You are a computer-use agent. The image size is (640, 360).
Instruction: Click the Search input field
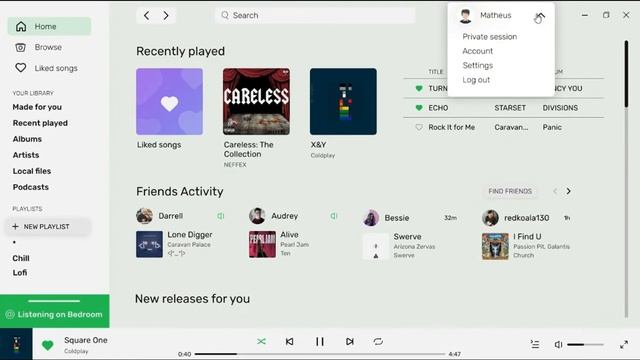[x=315, y=16]
